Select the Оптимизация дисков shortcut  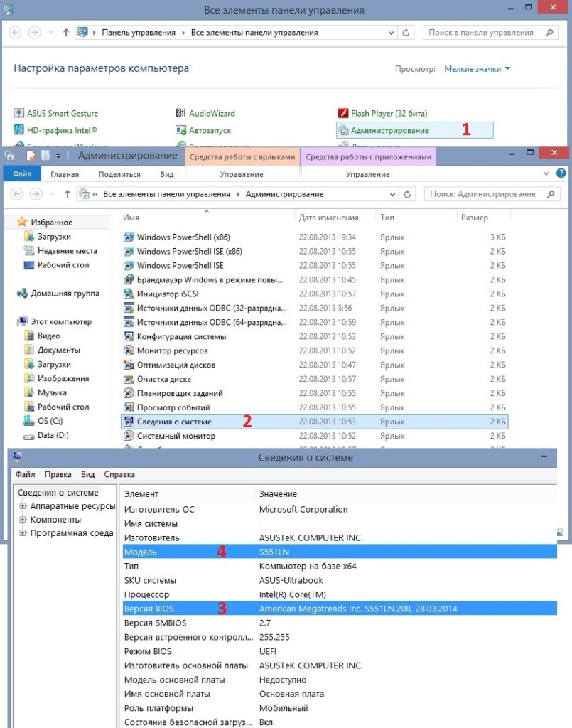(315, 365)
